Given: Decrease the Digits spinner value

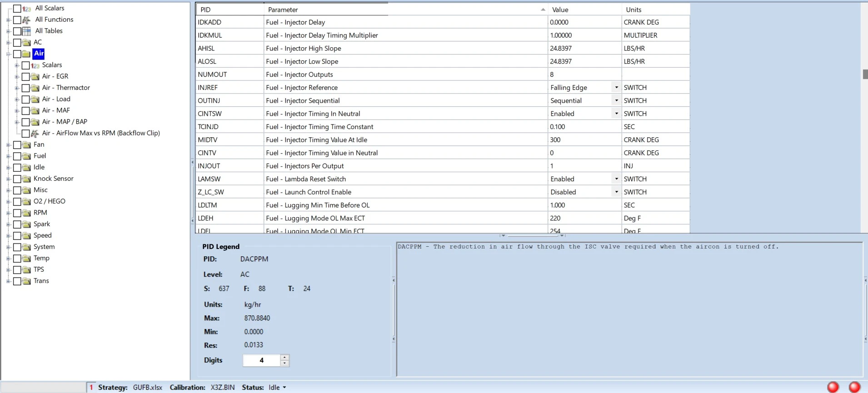Looking at the screenshot, I should point(284,363).
